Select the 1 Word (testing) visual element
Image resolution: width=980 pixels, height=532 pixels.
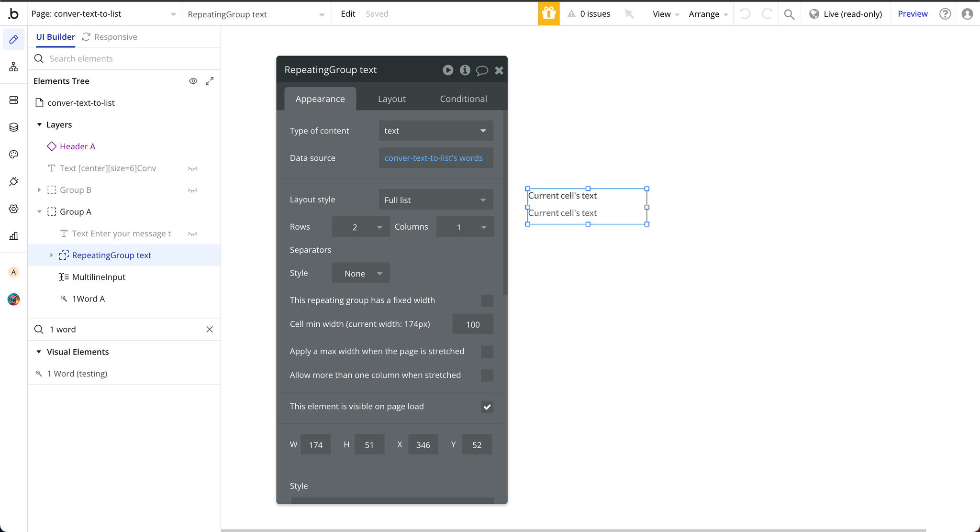(77, 374)
